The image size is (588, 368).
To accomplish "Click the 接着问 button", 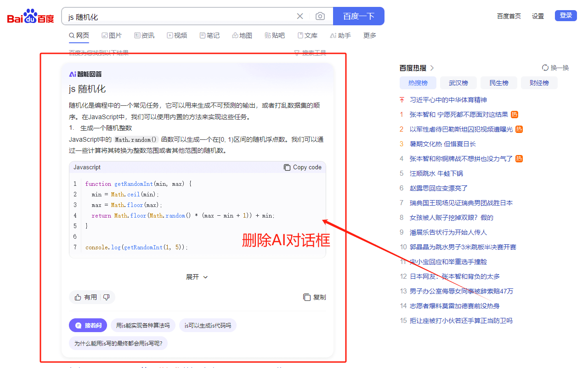I will point(88,325).
